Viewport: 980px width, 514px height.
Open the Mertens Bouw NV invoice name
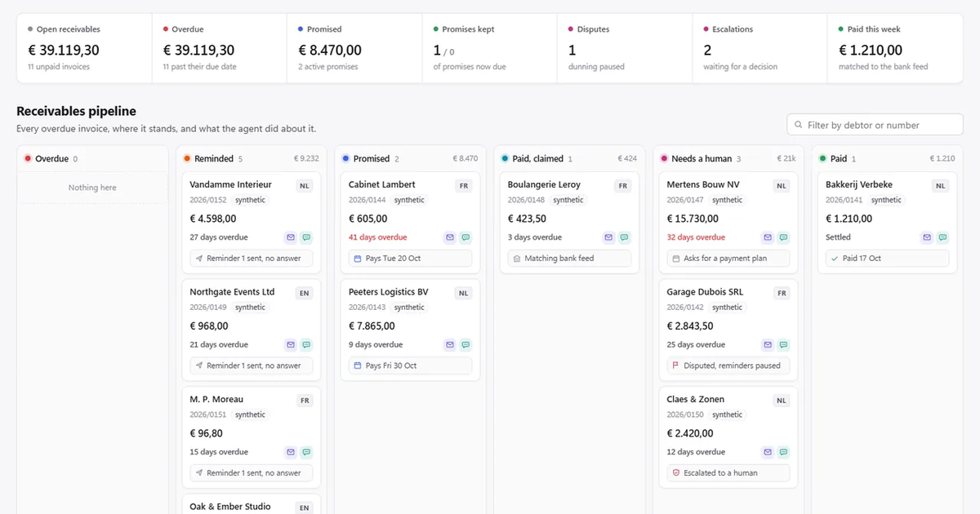703,184
